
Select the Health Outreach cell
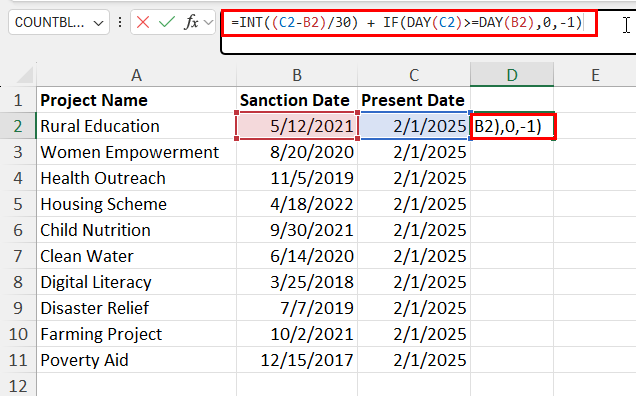pos(136,178)
